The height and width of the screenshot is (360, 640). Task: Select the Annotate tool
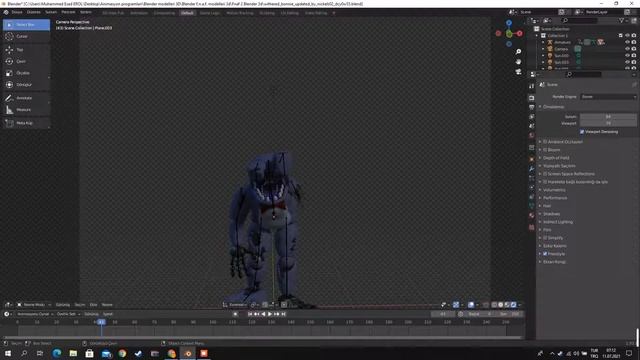(26, 98)
